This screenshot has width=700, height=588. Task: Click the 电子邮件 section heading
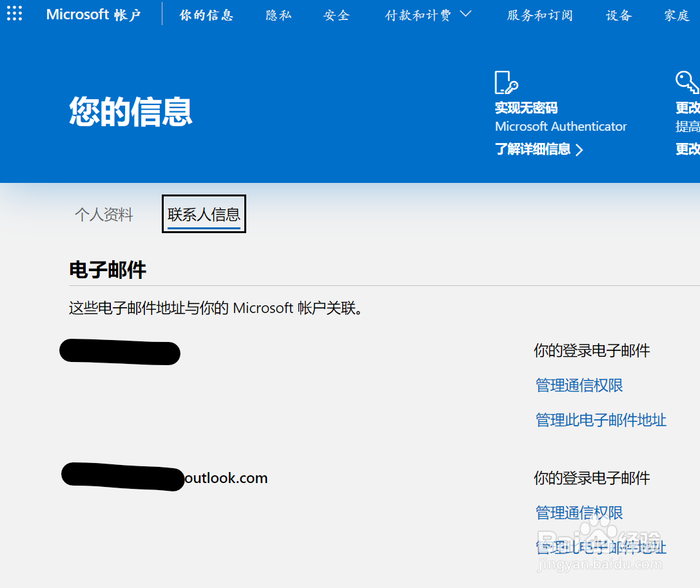point(108,270)
